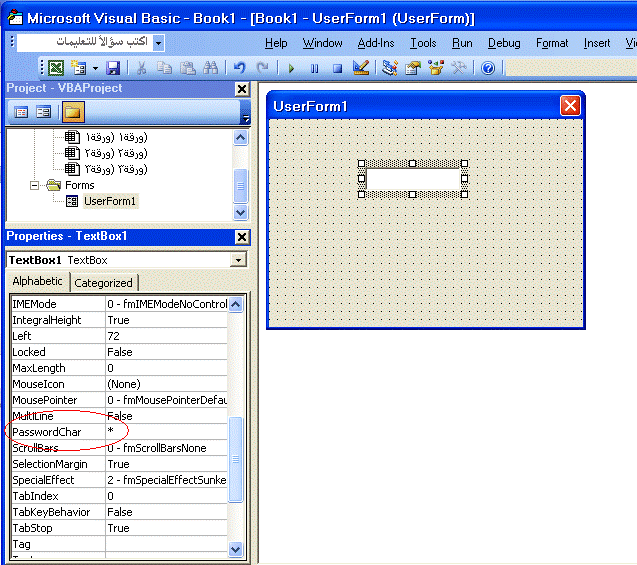Viewport: 637px width, 565px height.
Task: Open the TextBox1 object dropdown in Properties
Action: click(x=238, y=260)
